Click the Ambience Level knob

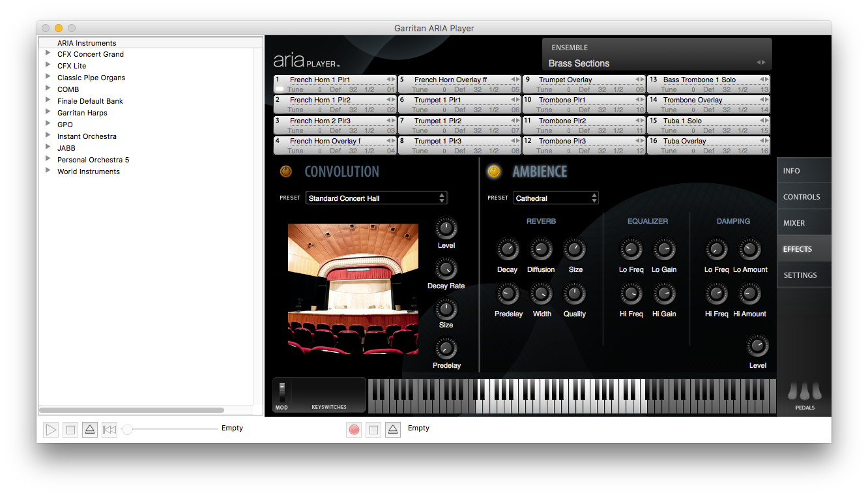click(x=757, y=346)
